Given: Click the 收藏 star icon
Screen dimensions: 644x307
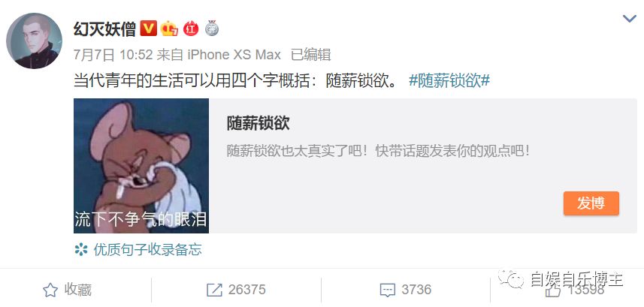Looking at the screenshot, I should pos(50,290).
